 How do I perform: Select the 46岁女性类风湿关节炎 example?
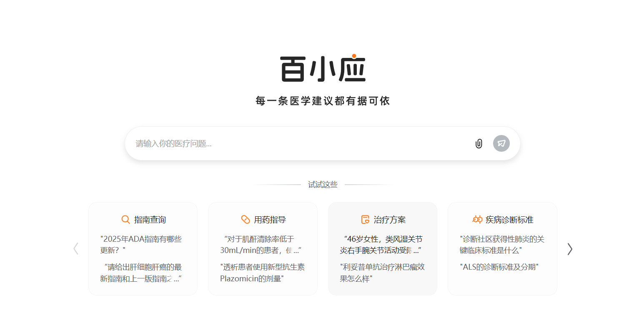[382, 244]
